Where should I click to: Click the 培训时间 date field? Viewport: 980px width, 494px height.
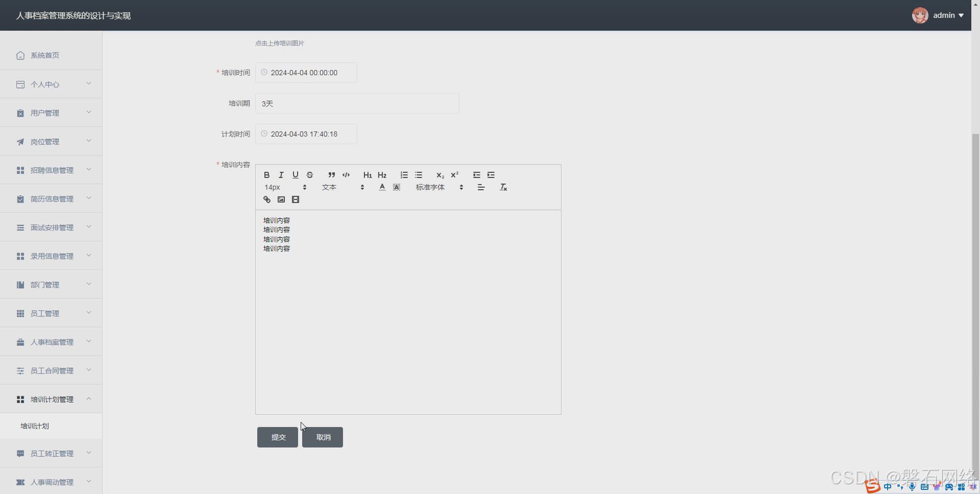coord(306,72)
